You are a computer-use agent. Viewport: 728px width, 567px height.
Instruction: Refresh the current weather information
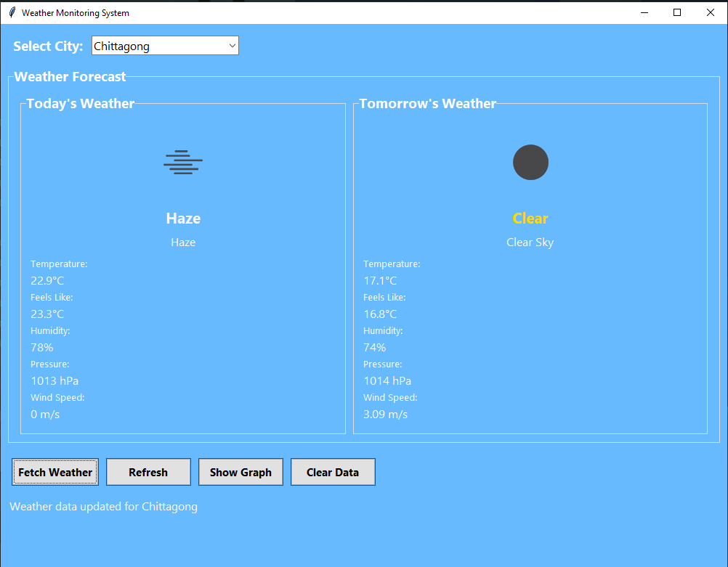pyautogui.click(x=148, y=472)
